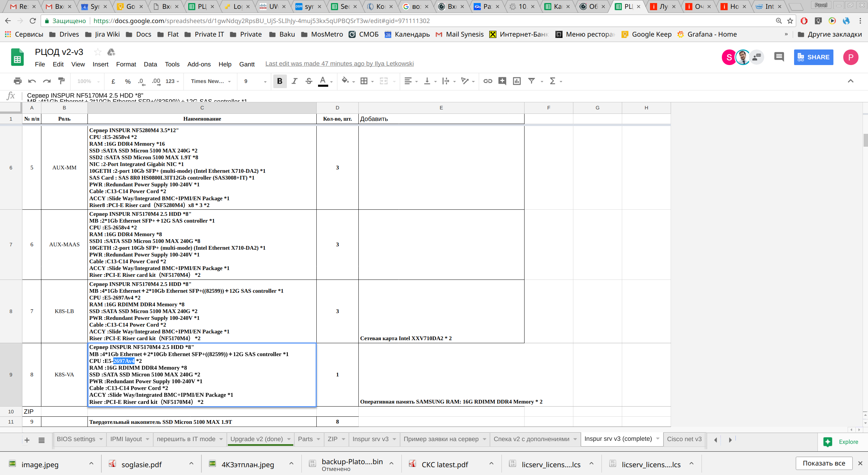Open the Add-ons menu
This screenshot has width=868, height=475.
[x=199, y=64]
